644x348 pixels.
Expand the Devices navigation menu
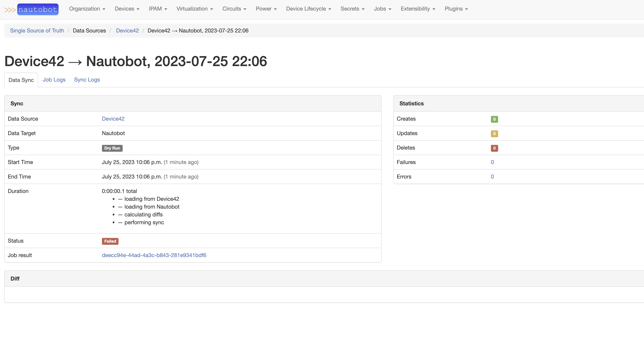point(127,9)
